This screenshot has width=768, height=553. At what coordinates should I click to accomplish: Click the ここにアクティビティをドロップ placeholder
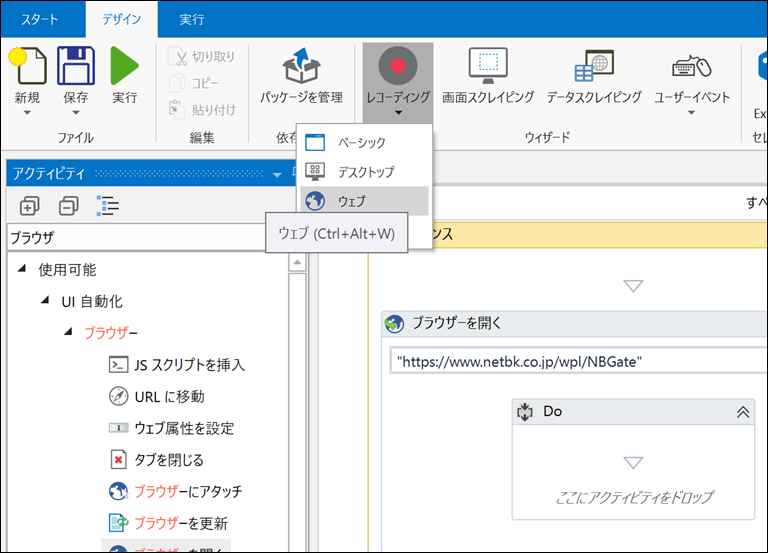tap(634, 498)
